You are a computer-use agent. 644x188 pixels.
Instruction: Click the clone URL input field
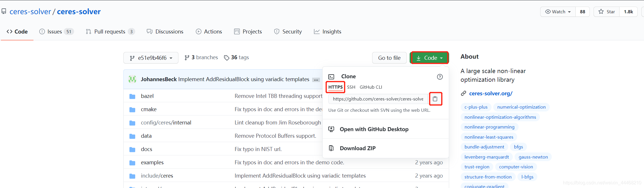[378, 99]
